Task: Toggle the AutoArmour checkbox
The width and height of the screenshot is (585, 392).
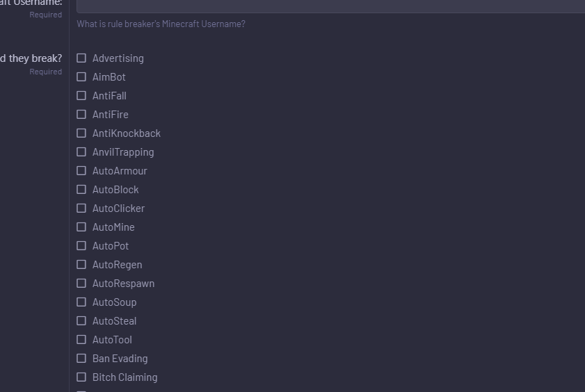Action: 81,171
